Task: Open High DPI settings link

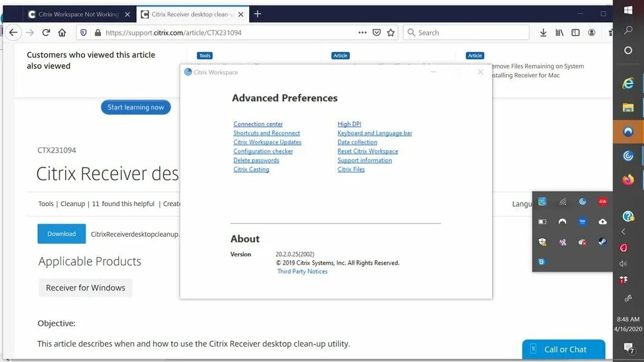Action: click(x=350, y=124)
